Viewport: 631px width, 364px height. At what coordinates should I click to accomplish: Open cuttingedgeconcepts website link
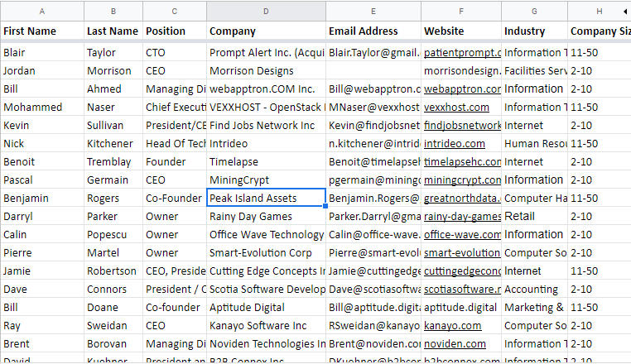tap(462, 271)
